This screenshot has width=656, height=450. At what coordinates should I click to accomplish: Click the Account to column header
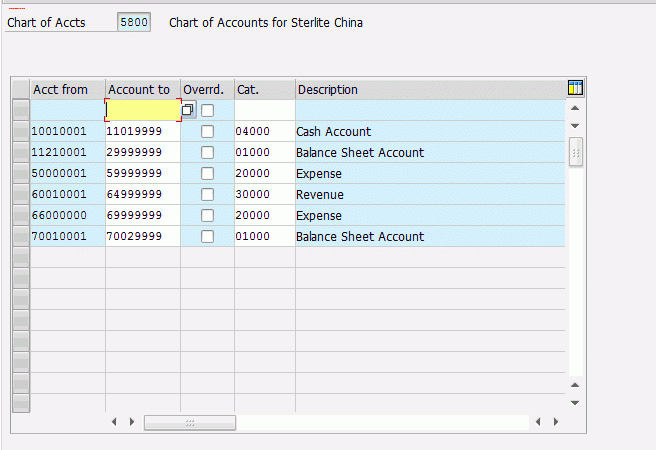point(143,89)
